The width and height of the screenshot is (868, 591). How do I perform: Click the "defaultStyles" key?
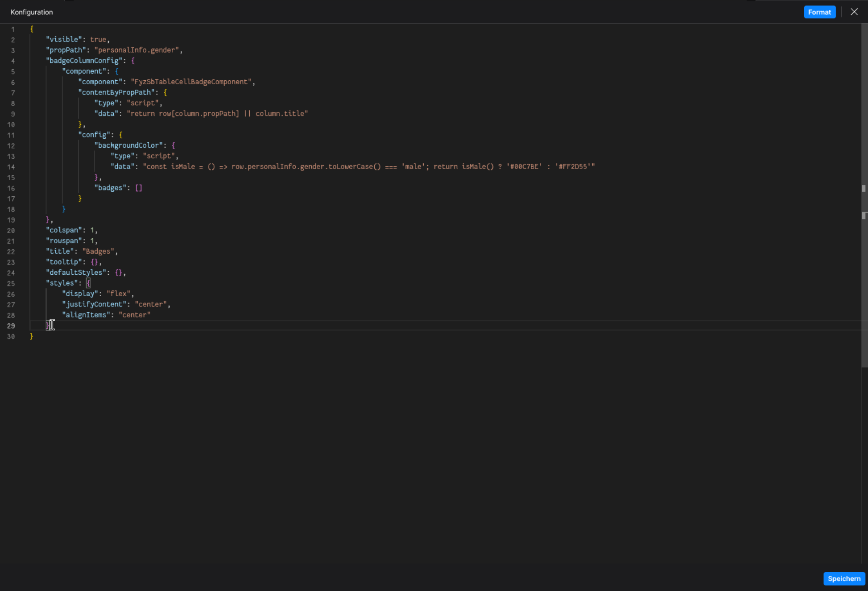coord(76,273)
